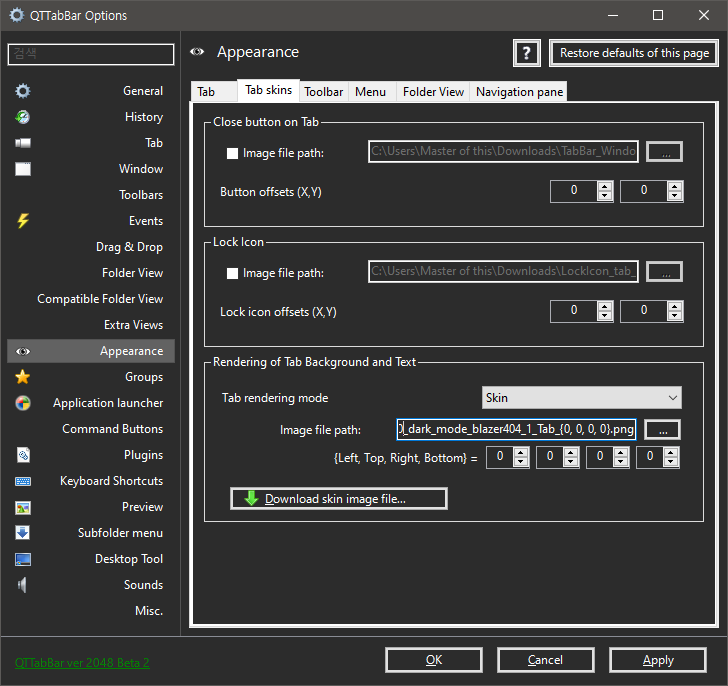Open help with the question mark button
Image resolution: width=728 pixels, height=686 pixels.
pos(526,53)
